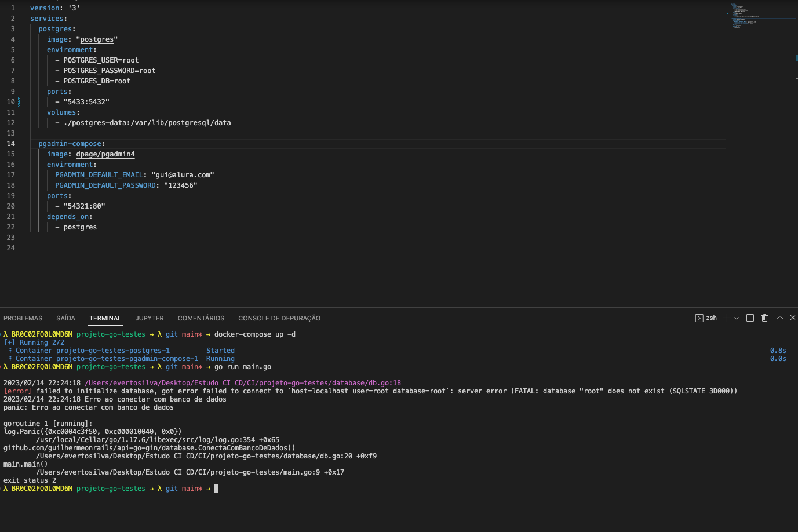Click "panic: Erro ao conectar com banco de dados"
Image resolution: width=798 pixels, height=532 pixels.
[x=89, y=407]
